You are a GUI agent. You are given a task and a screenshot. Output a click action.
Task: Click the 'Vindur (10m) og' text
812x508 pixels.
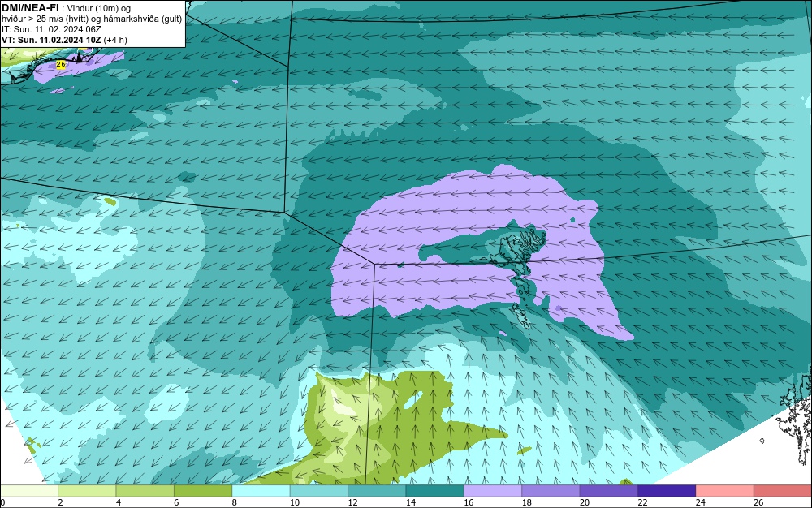click(99, 8)
